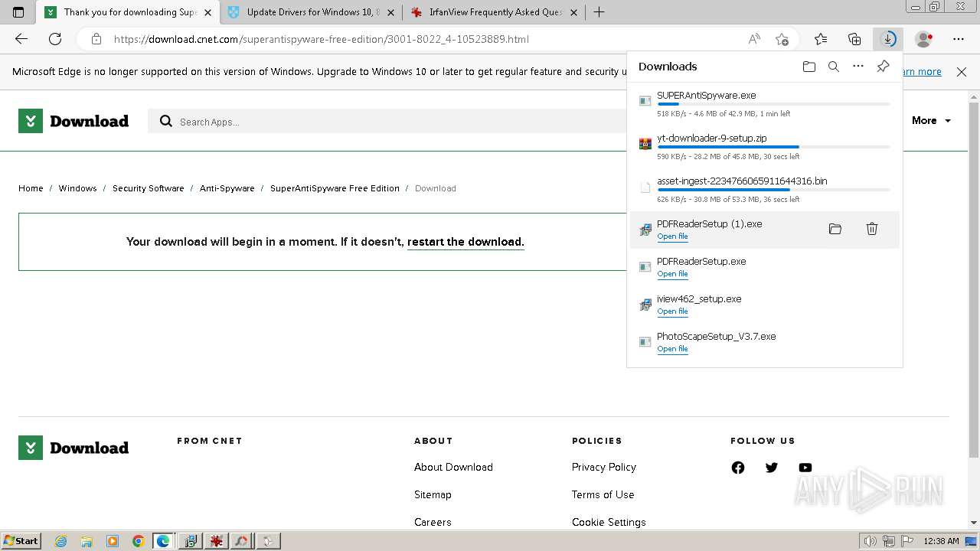Open Chrome from the taskbar
The height and width of the screenshot is (551, 980).
point(139,541)
